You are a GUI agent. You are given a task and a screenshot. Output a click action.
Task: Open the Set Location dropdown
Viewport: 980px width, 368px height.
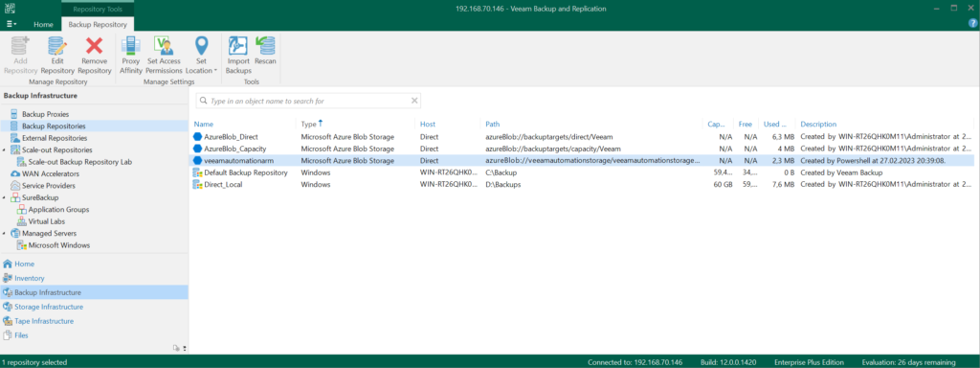201,55
